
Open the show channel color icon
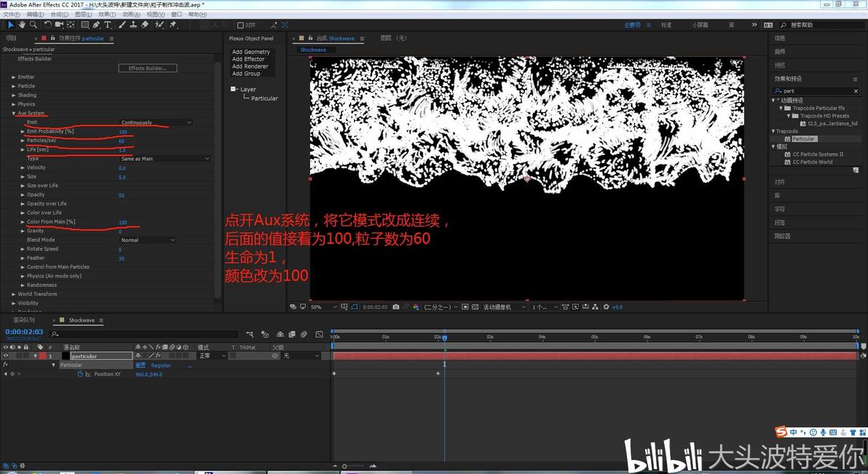click(416, 307)
